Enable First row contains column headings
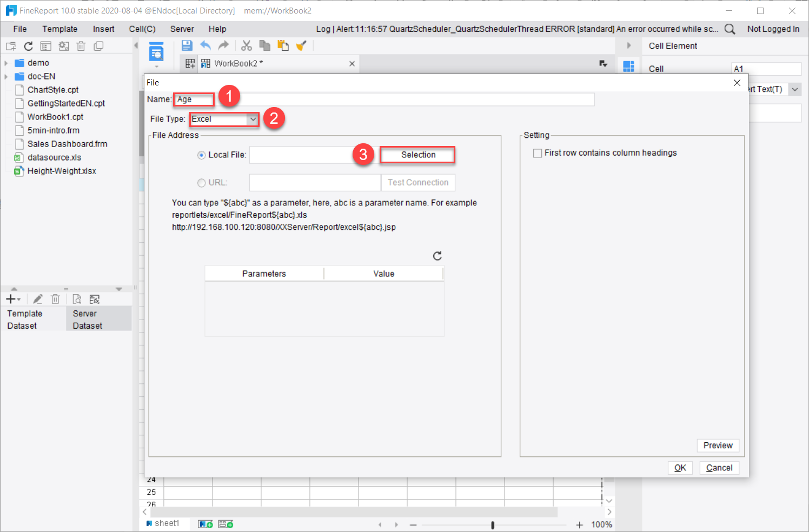The width and height of the screenshot is (809, 532). [x=538, y=153]
